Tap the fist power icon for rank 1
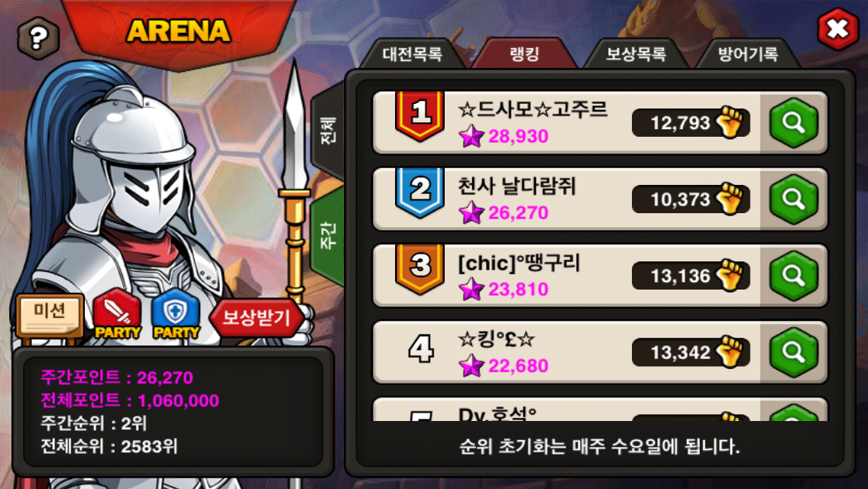This screenshot has width=868, height=489. pyautogui.click(x=730, y=121)
